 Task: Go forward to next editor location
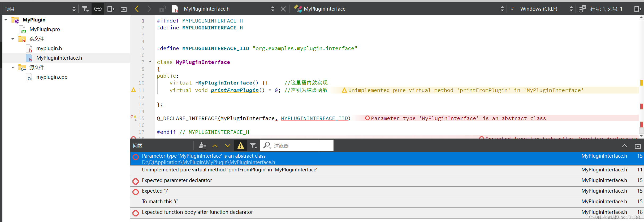[x=149, y=9]
